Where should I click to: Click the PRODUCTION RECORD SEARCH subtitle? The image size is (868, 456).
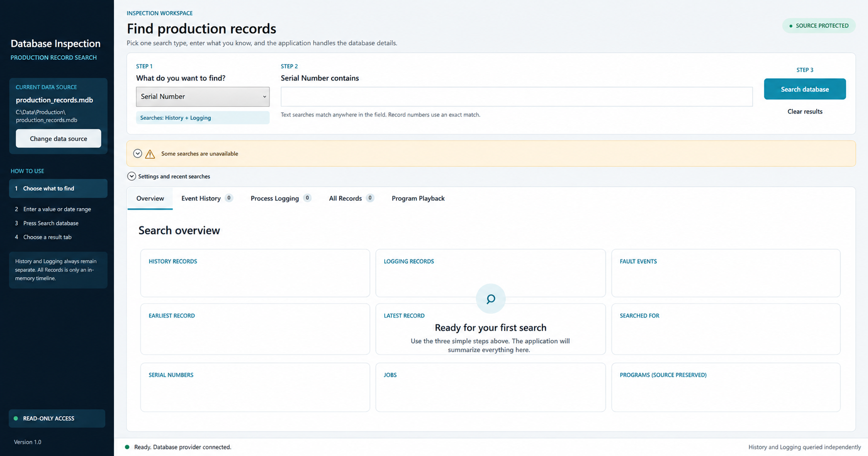click(x=54, y=58)
